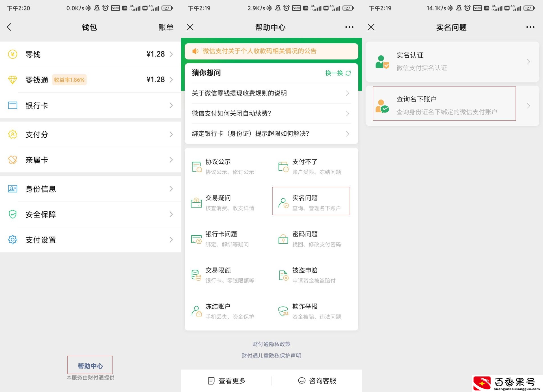The image size is (543, 392).
Task: Select the 密码问题 category title
Action: pyautogui.click(x=305, y=234)
